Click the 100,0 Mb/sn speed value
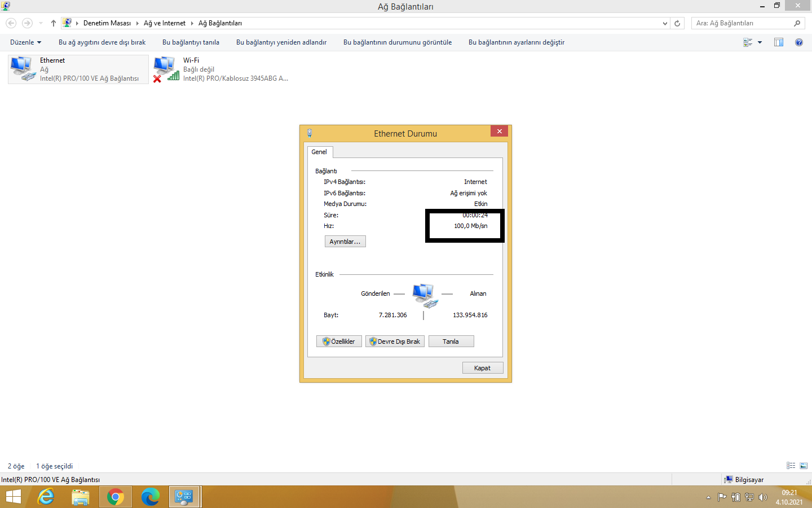 click(x=471, y=226)
